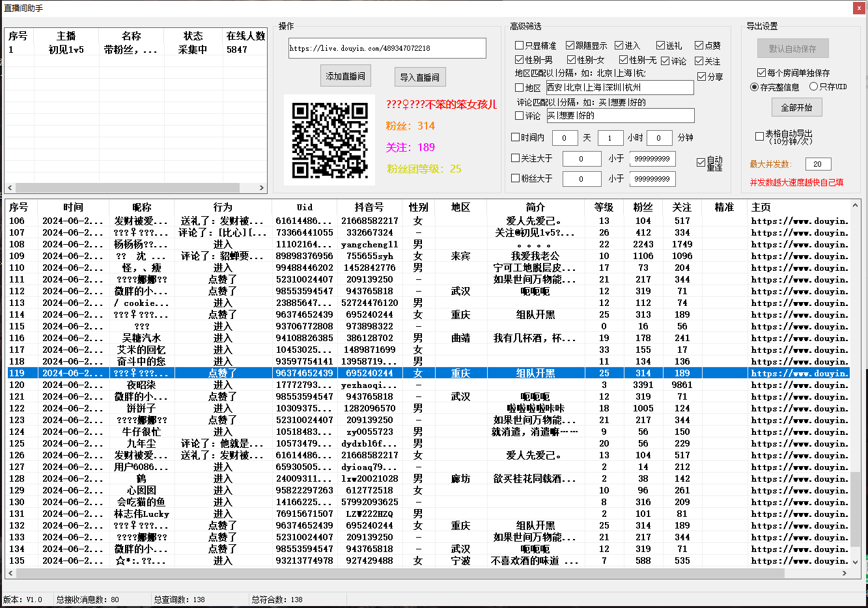This screenshot has width=868, height=608.
Task: Click right arrow of data table horizontal scrollbar
Action: 845,573
